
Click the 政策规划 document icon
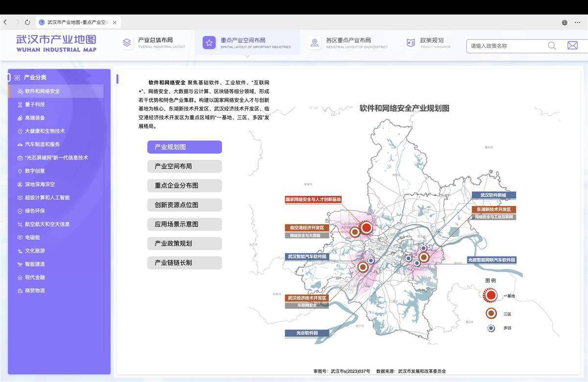411,43
